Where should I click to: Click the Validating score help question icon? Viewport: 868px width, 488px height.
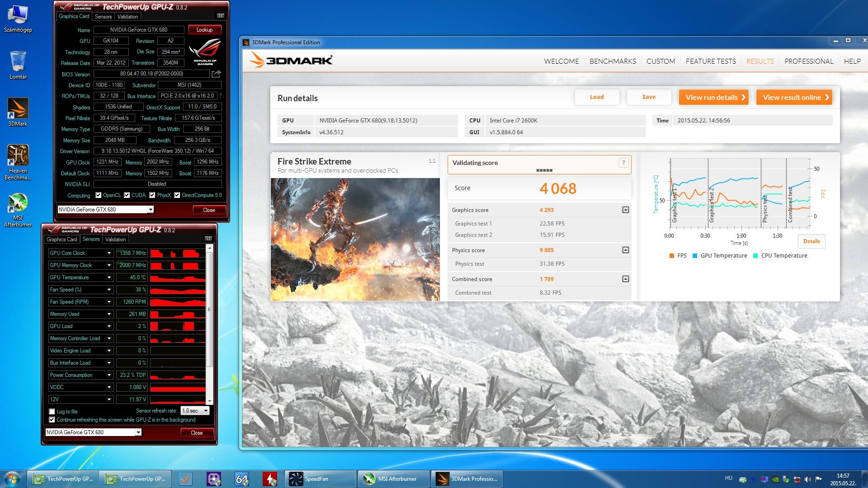tap(623, 163)
